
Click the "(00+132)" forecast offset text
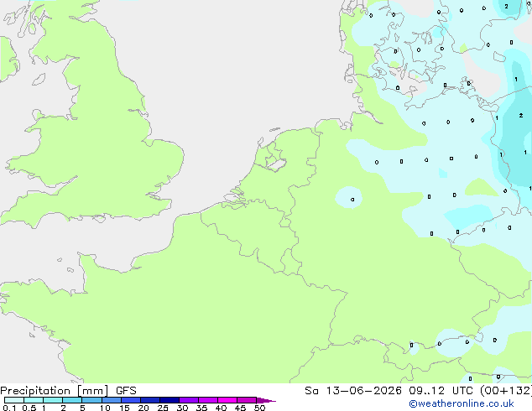click(x=505, y=391)
